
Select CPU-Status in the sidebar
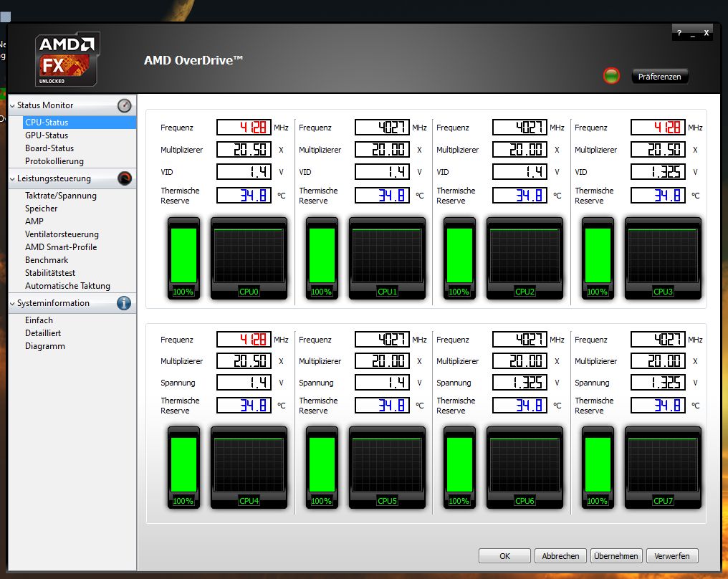click(x=80, y=122)
